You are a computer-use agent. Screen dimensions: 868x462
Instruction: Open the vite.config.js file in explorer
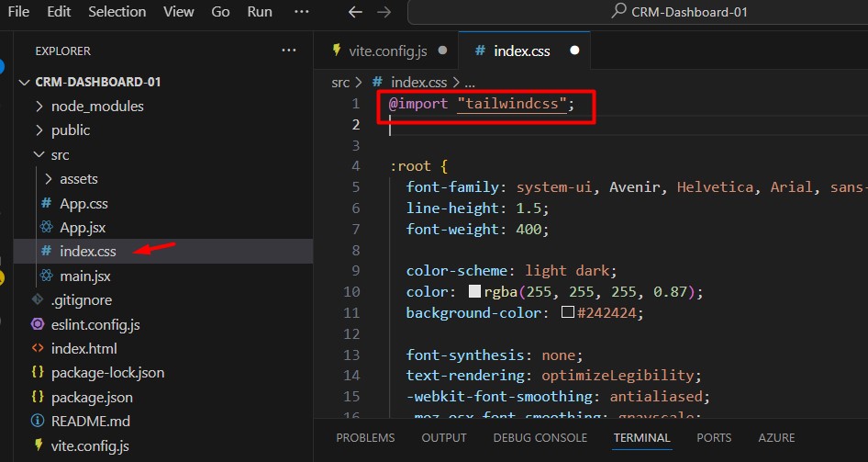click(x=90, y=445)
